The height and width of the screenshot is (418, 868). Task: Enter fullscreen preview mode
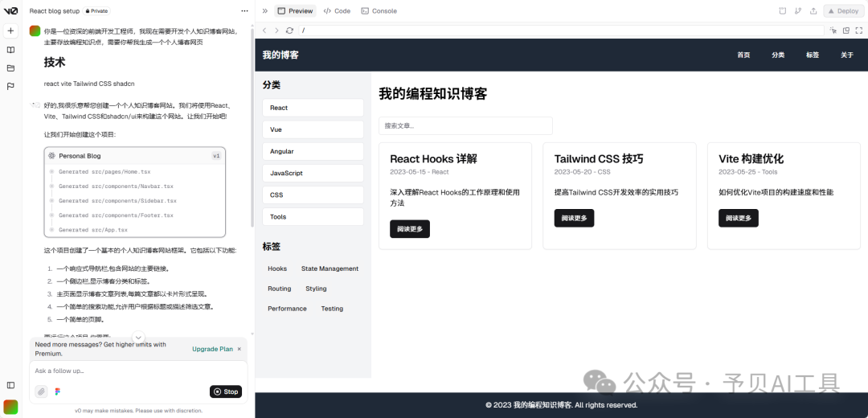point(858,31)
